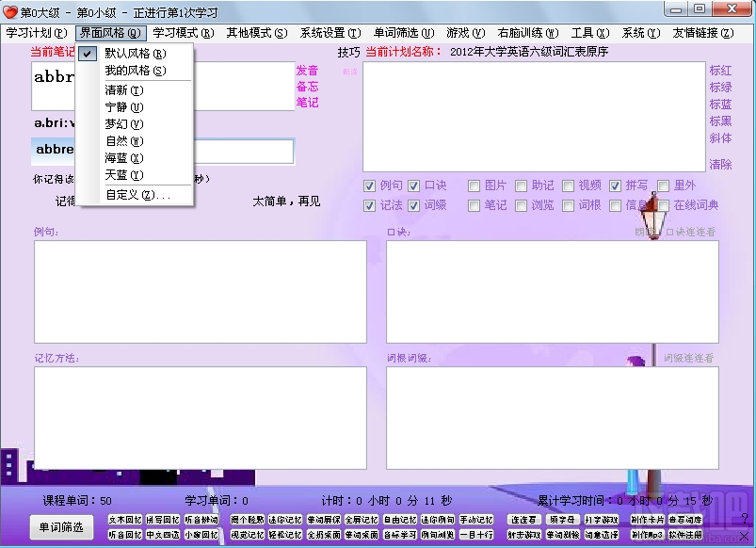Screen dimensions: 756x548
Task: Choose 我的风格 from the style menu
Action: pos(135,71)
